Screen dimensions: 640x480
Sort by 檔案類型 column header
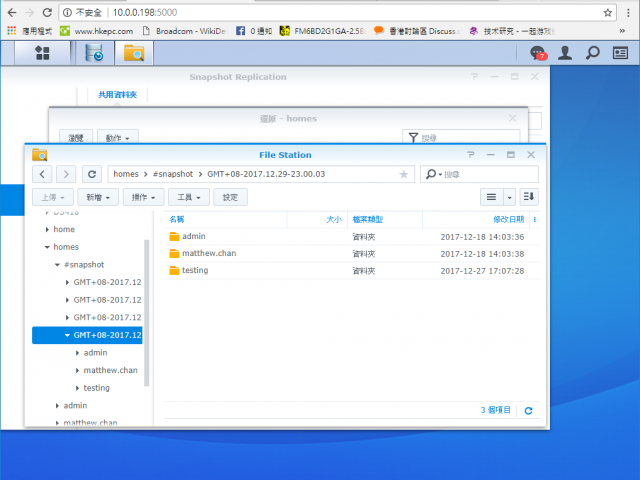[367, 220]
